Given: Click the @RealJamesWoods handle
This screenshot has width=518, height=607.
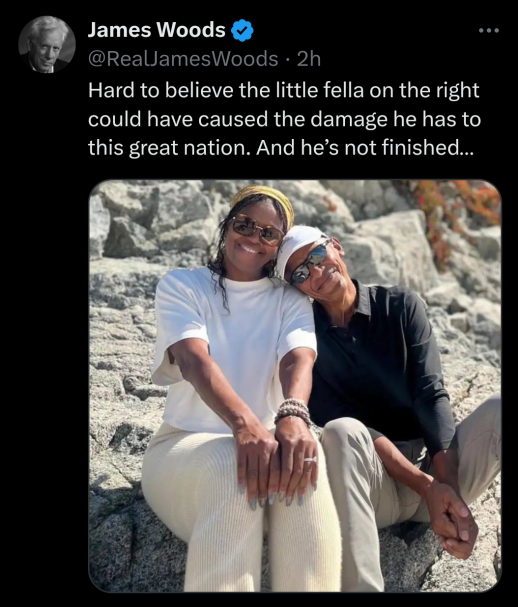Looking at the screenshot, I should coord(183,59).
